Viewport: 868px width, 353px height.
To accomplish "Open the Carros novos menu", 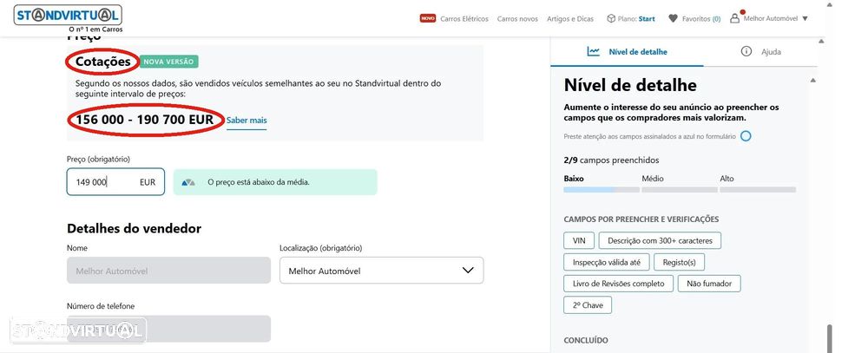I will point(517,18).
